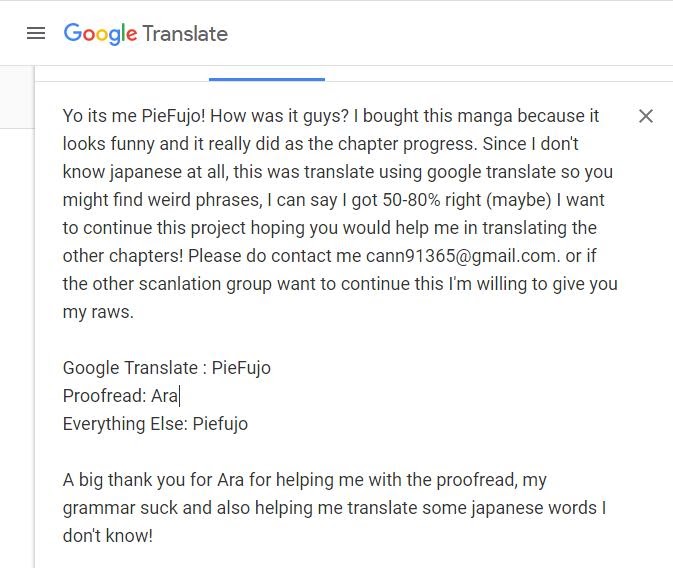Click the "Everything Else: Piefujo" line

tap(155, 423)
